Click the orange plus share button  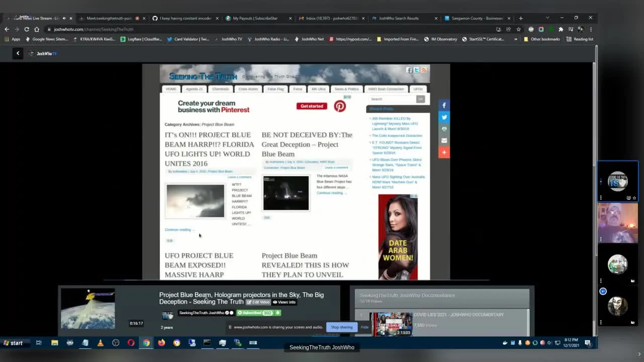pos(444,152)
